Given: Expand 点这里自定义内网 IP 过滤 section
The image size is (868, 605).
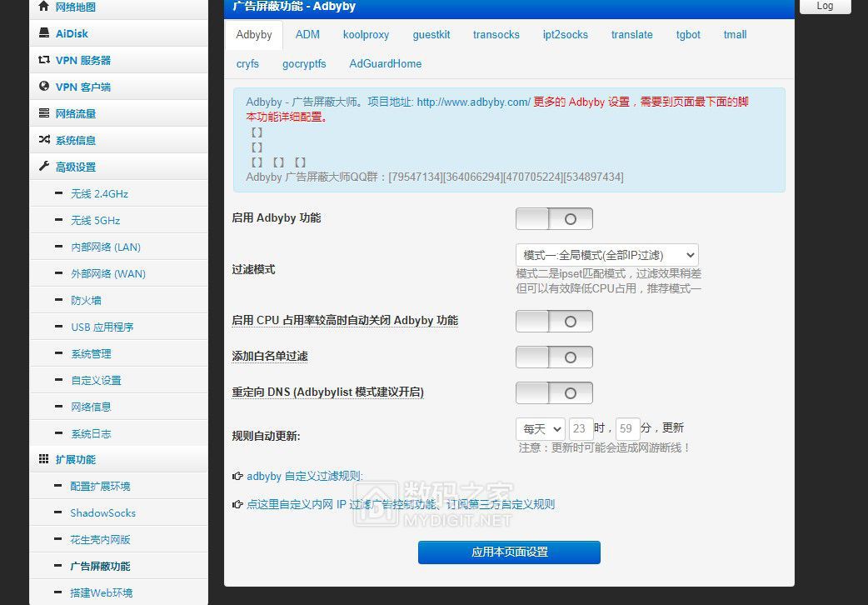Looking at the screenshot, I should click(x=400, y=504).
